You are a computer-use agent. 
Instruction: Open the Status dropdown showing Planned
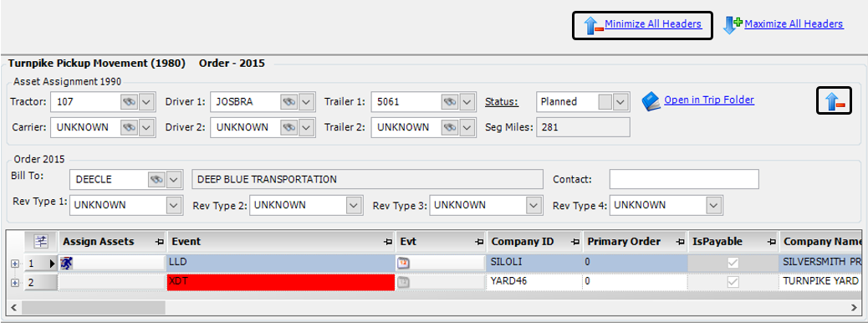tap(620, 102)
